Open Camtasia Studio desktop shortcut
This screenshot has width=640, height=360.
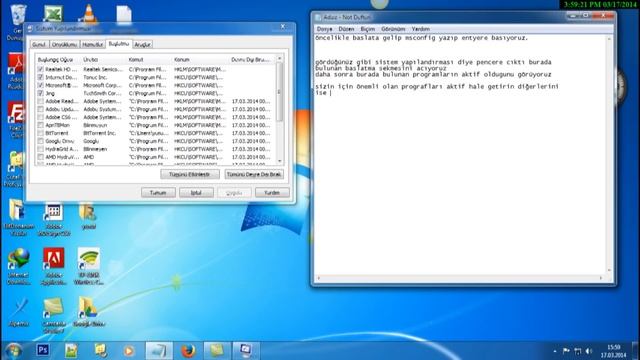[x=53, y=309]
